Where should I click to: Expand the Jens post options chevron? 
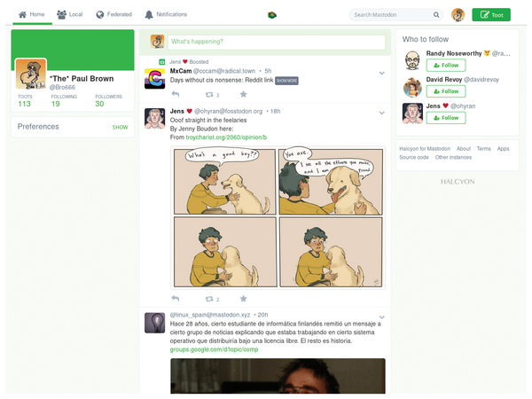(381, 113)
